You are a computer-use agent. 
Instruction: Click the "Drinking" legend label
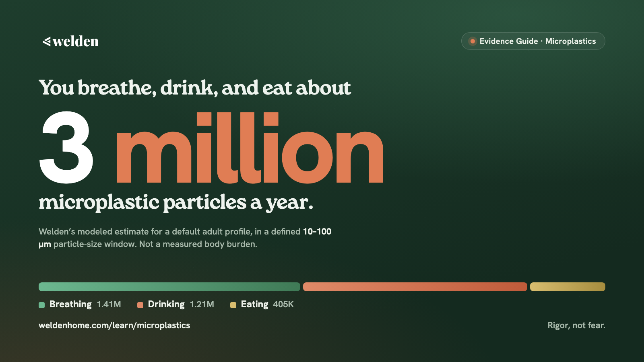click(x=166, y=304)
